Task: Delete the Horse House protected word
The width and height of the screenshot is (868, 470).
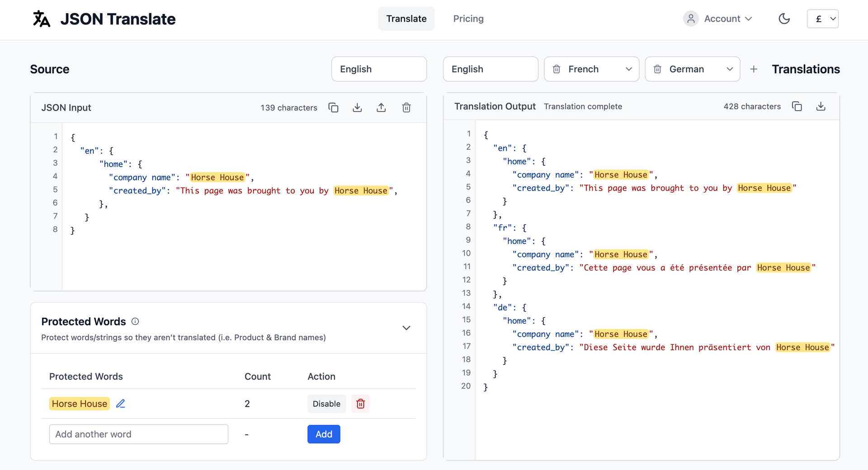Action: [x=360, y=404]
